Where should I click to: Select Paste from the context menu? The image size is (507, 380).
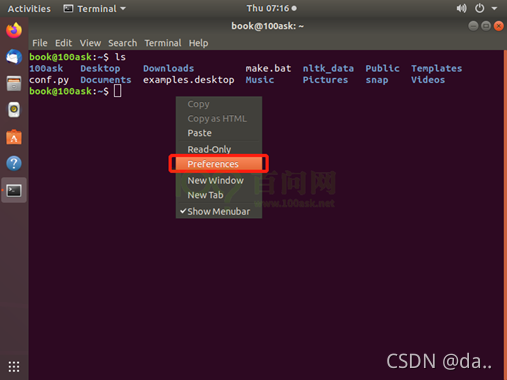pos(219,133)
